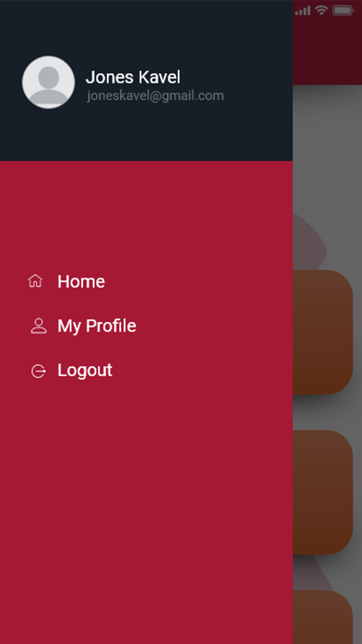Tap the bottom brown card behind drawer
The image size is (362, 644).
tap(323, 617)
